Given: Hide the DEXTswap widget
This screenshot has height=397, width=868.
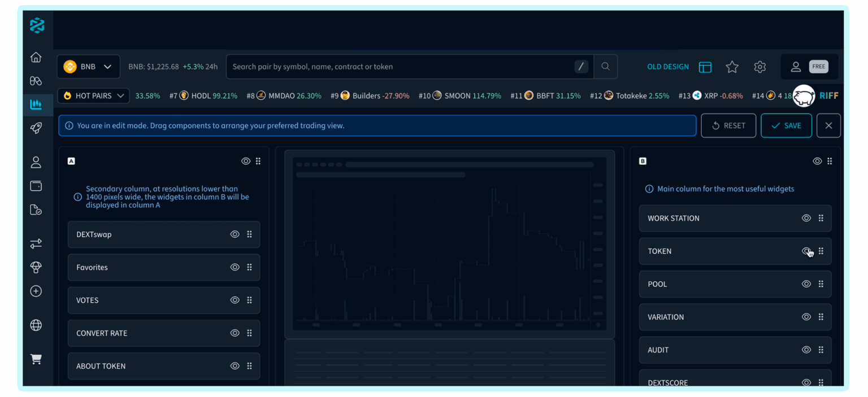Looking at the screenshot, I should tap(235, 234).
